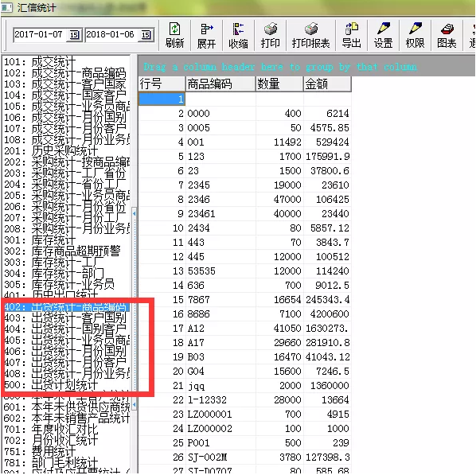Click the highlighted row number 1 cell
Viewport: 476px width, 475px height.
162,99
